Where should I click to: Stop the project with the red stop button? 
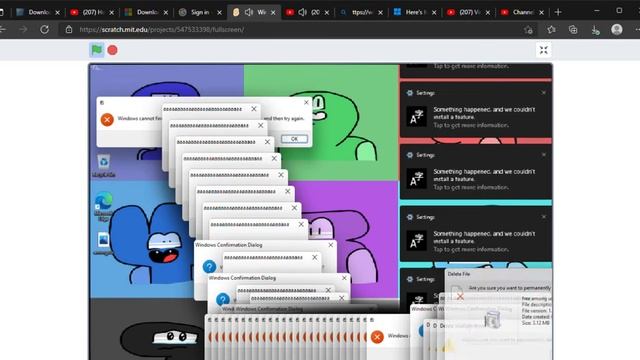[x=113, y=50]
